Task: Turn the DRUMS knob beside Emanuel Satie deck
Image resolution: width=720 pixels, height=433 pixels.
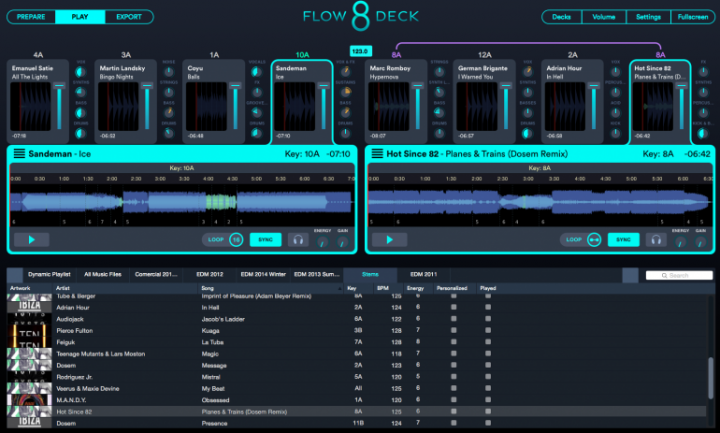Action: click(80, 133)
